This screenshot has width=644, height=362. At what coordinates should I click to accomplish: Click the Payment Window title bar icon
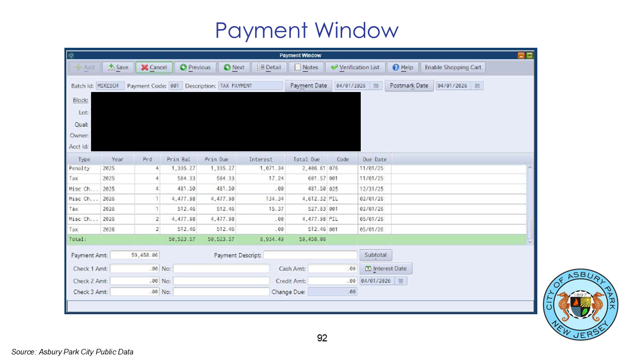click(x=71, y=55)
